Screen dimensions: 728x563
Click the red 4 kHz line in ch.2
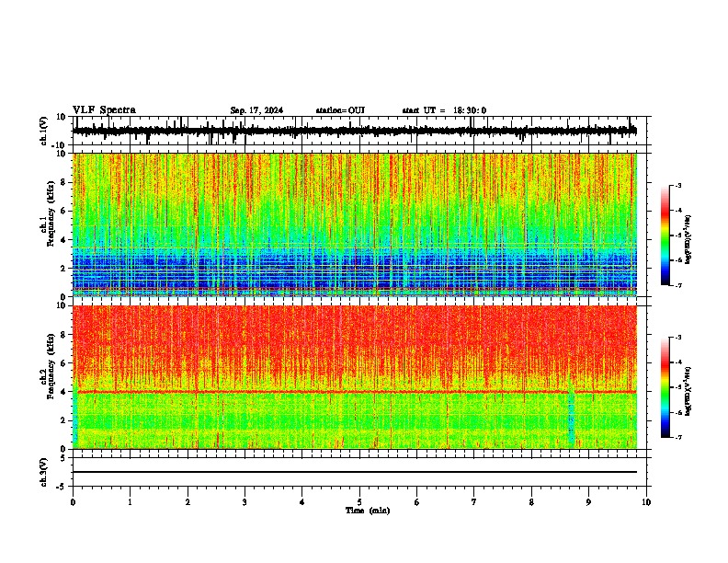[x=357, y=392]
